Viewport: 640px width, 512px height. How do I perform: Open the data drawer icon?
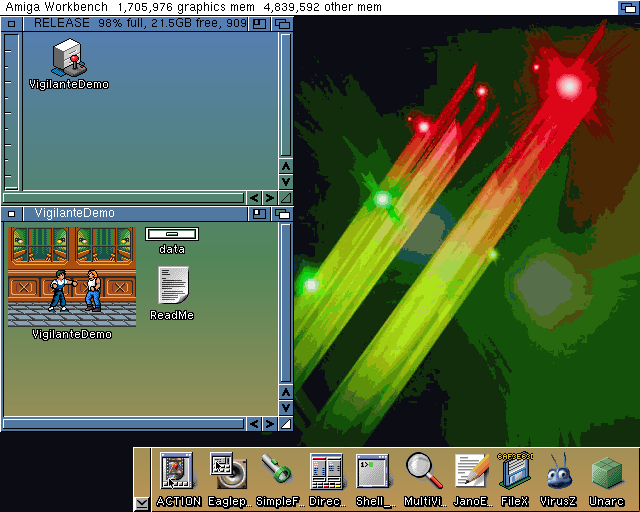pos(172,234)
